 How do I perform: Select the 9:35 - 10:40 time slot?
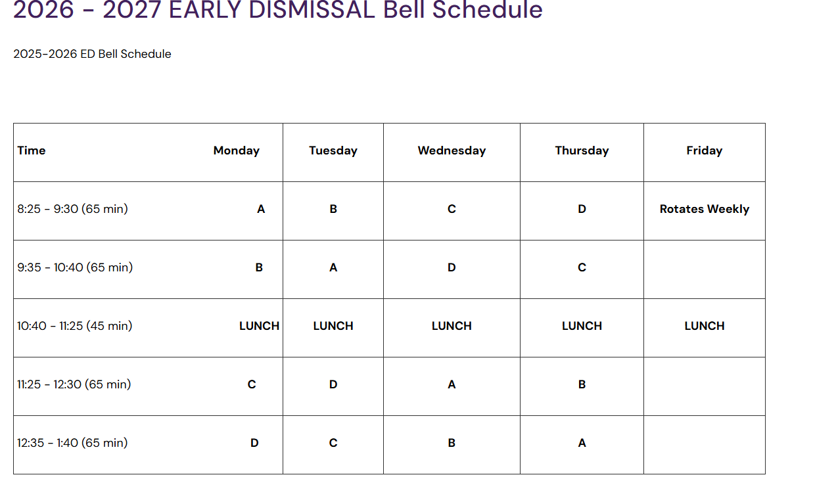[75, 267]
